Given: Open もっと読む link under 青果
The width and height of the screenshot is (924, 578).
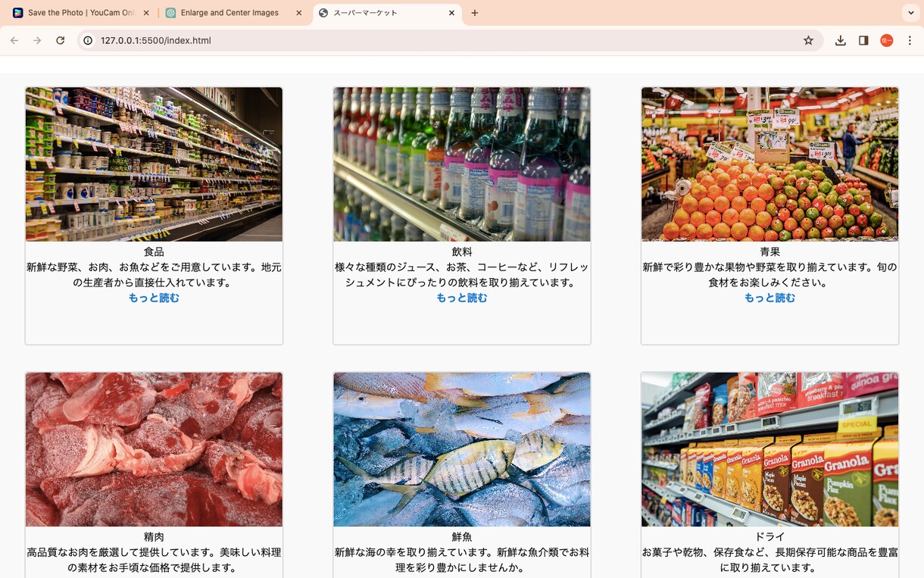Looking at the screenshot, I should 769,298.
